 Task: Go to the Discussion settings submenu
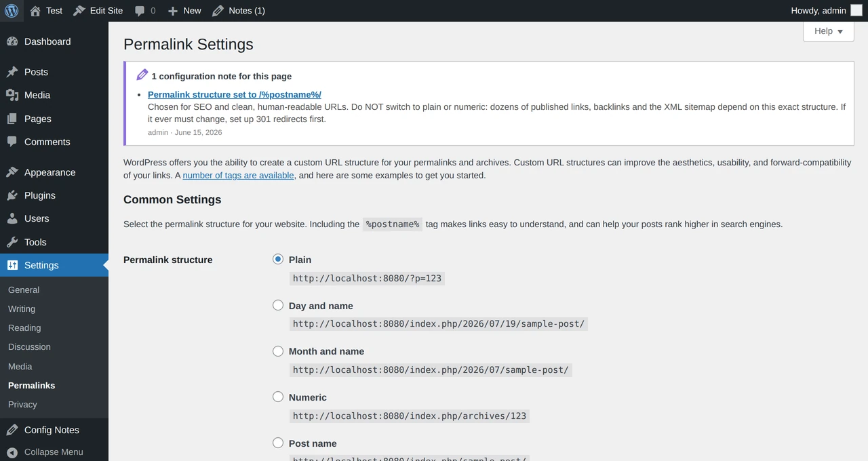point(29,346)
